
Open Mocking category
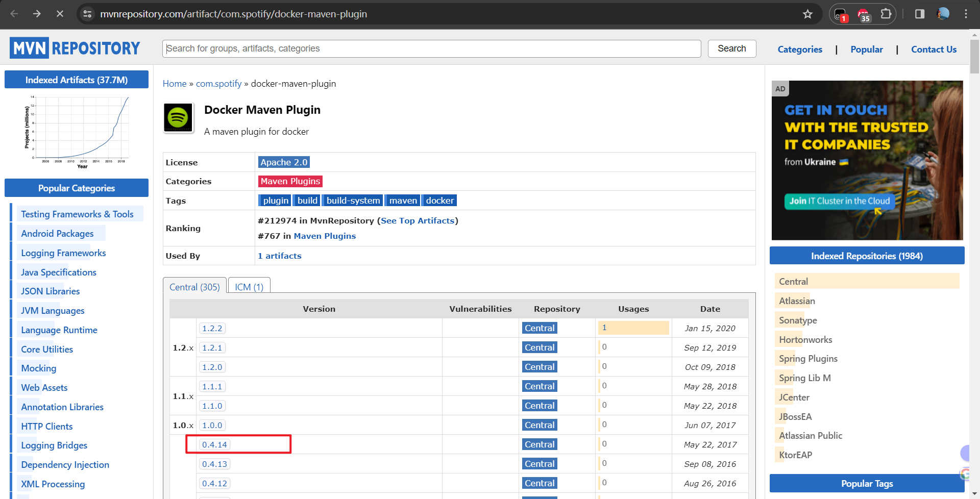click(x=38, y=368)
